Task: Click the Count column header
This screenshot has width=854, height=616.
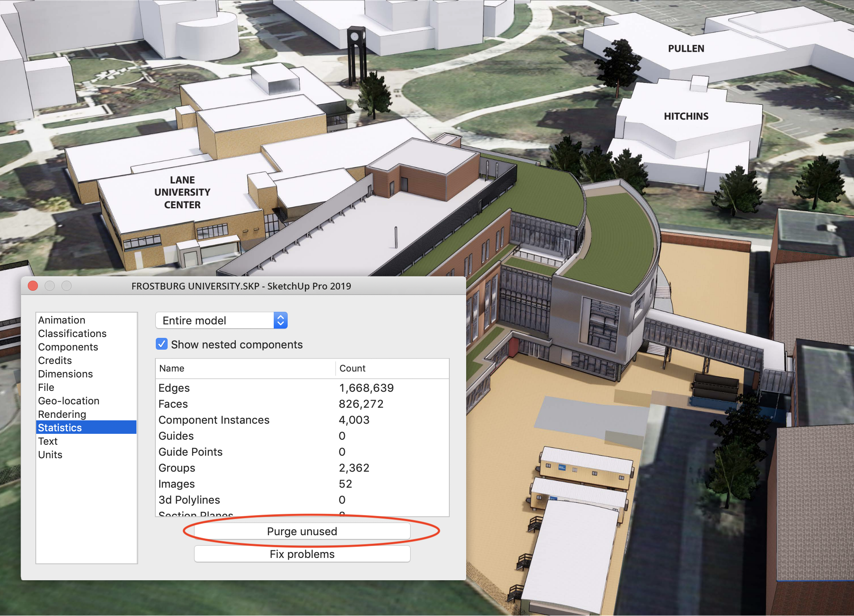Action: click(352, 368)
